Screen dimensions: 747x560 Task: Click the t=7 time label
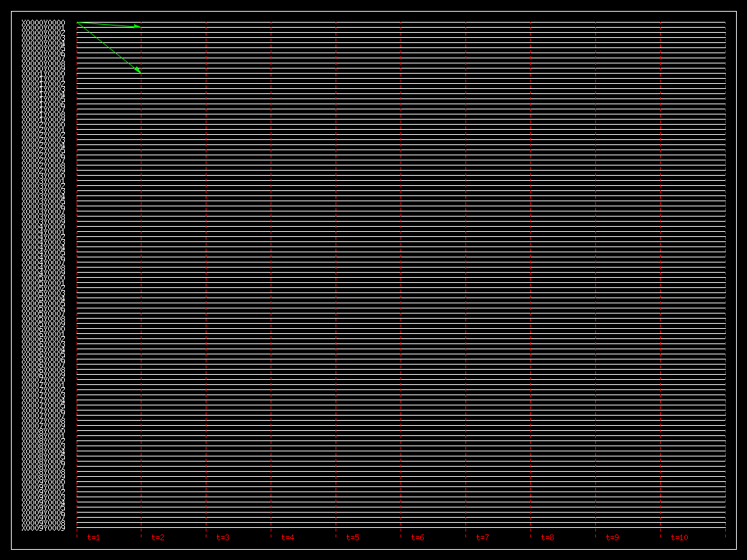tap(483, 538)
